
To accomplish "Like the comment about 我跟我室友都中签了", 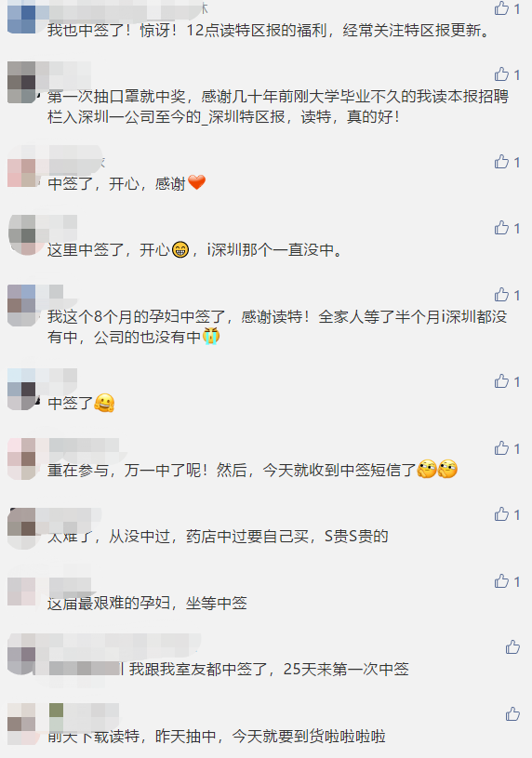I will click(512, 646).
